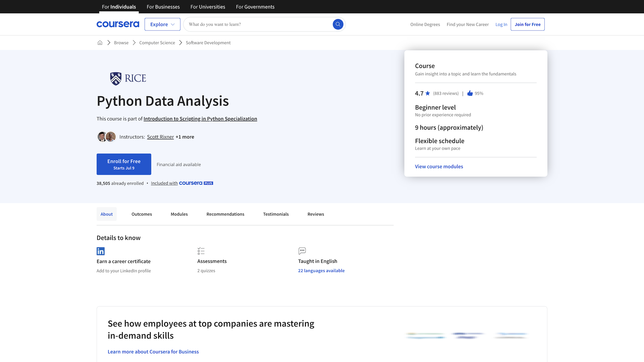Screen dimensions: 644x362
Task: Open instructor Scott Rixner profile
Action: (x=160, y=137)
